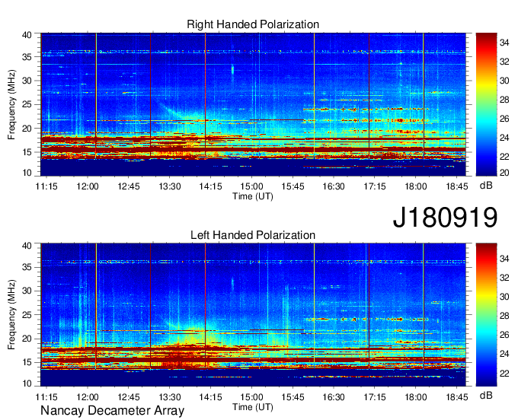
Task: Click "Time (UT)" under the Left Handed plot
Action: click(x=253, y=407)
